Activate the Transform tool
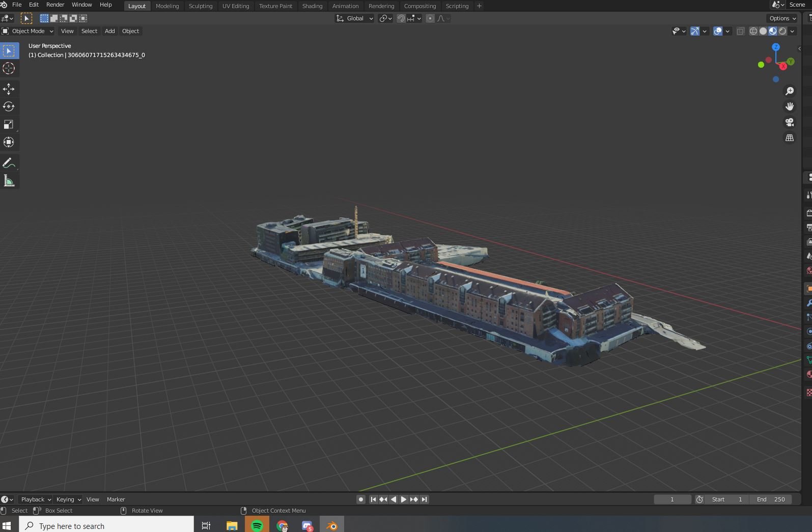The image size is (812, 532). point(9,142)
